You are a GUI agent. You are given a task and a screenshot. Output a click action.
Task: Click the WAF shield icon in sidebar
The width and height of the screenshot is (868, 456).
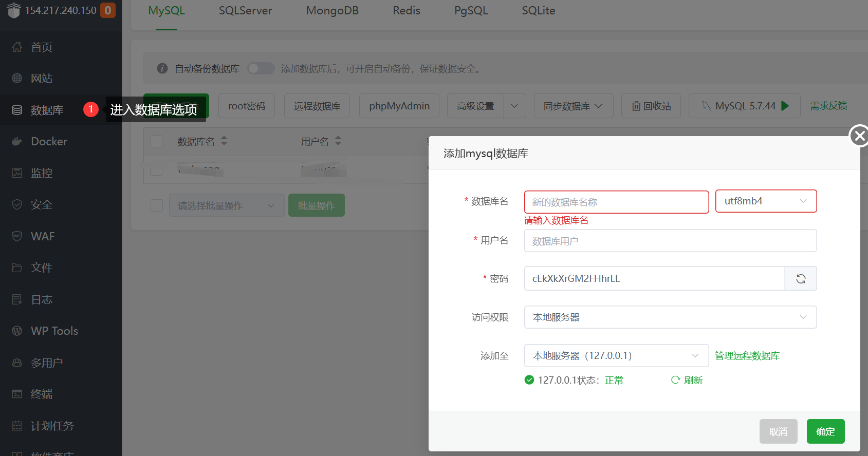point(17,236)
